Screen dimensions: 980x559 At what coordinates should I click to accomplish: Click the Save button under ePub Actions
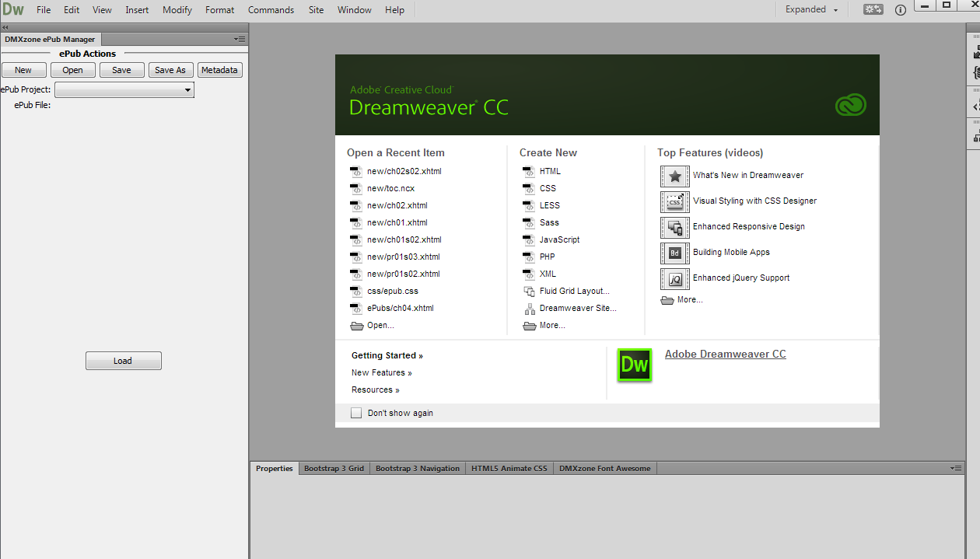[122, 70]
